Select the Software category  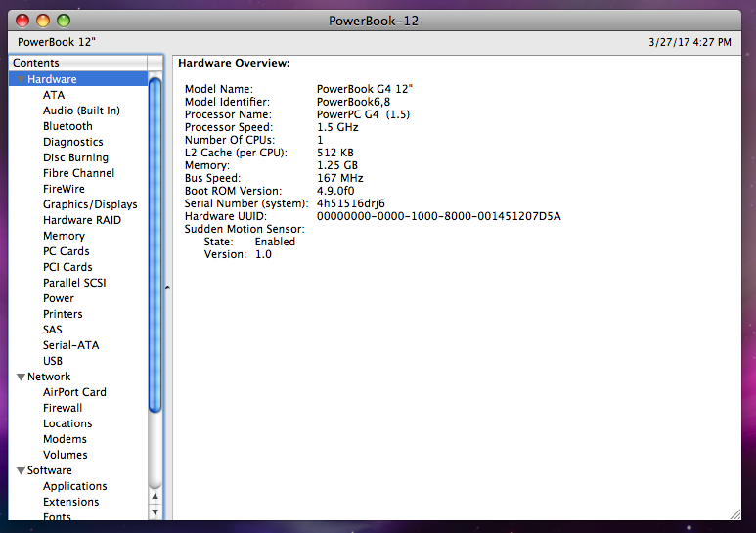[49, 470]
